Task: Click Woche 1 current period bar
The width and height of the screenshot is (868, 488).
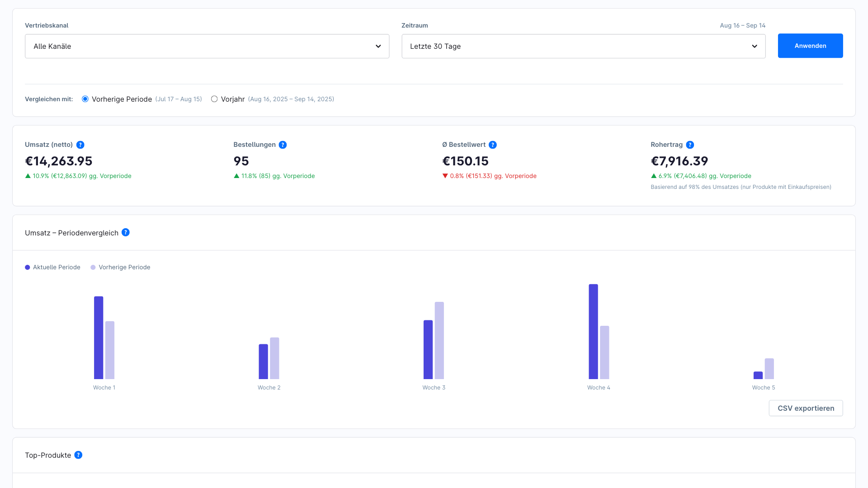Action: click(x=99, y=338)
